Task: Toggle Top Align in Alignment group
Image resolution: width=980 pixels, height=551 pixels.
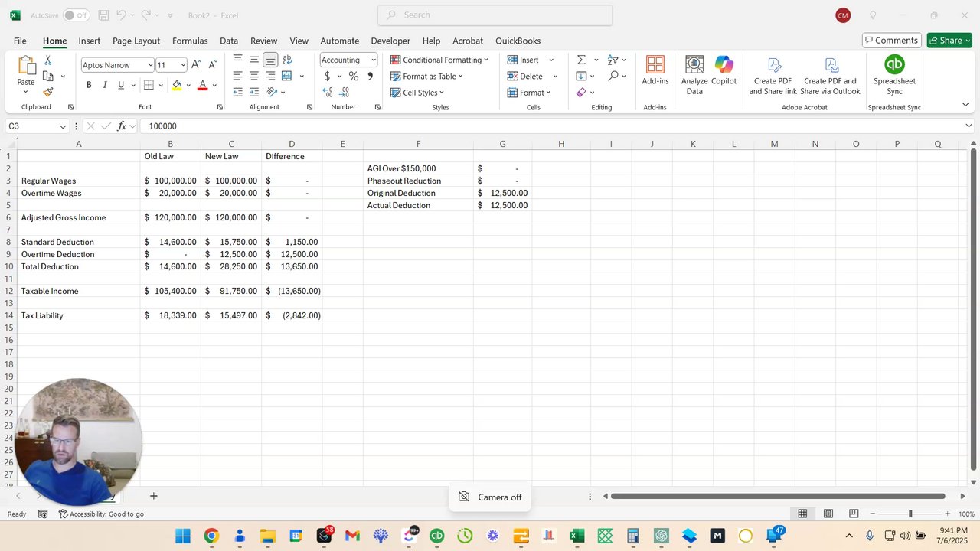Action: point(237,60)
